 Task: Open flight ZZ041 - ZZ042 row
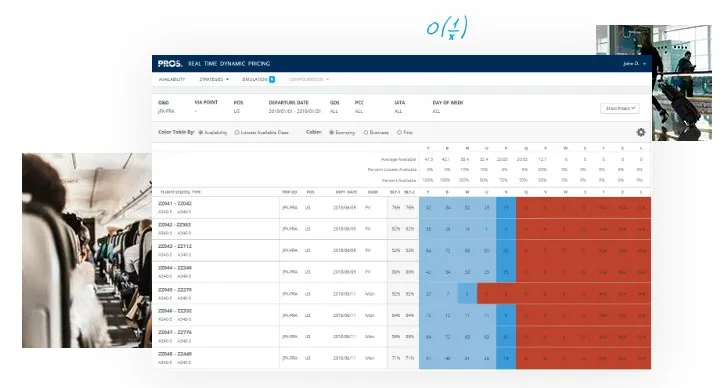(402, 208)
